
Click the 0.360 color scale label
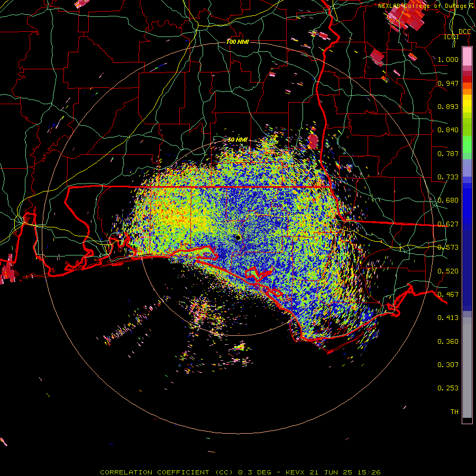click(448, 342)
